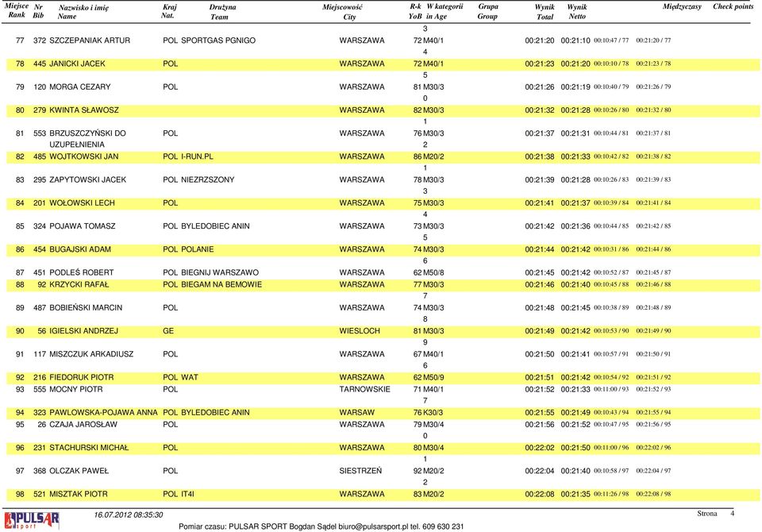This screenshot has height=532, width=762.
Task: Click MISZCZUK ARKADIUSZ name
Action: point(91,354)
